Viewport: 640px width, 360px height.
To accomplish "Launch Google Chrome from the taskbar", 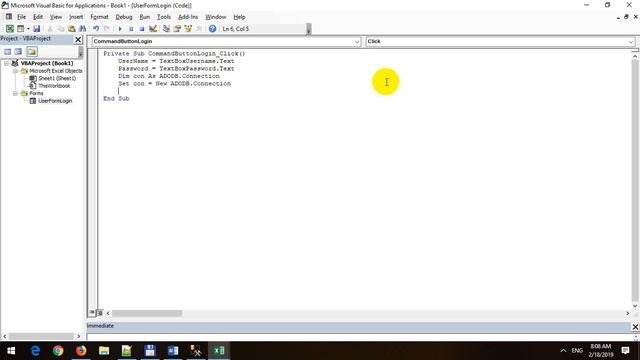I will 58,351.
